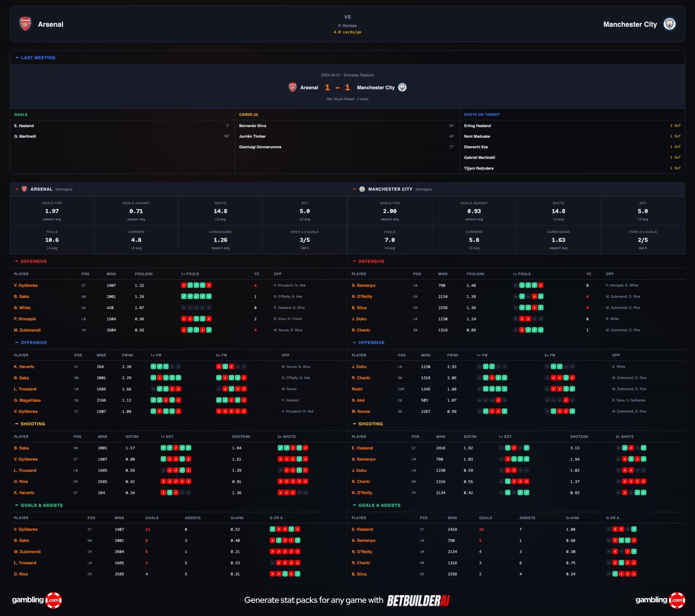Screen dimensions: 695x616
Task: Click the Manchester City crest beside its Averages label
Action: pos(361,189)
